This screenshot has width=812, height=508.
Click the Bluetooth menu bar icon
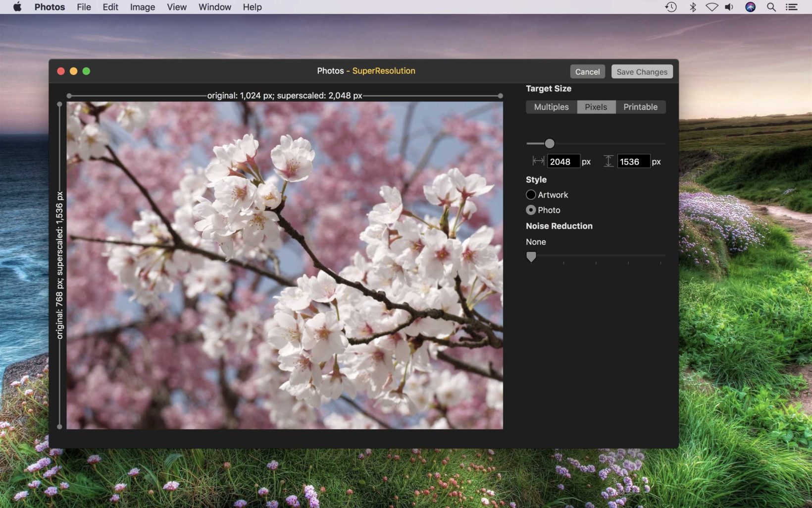[x=693, y=7]
